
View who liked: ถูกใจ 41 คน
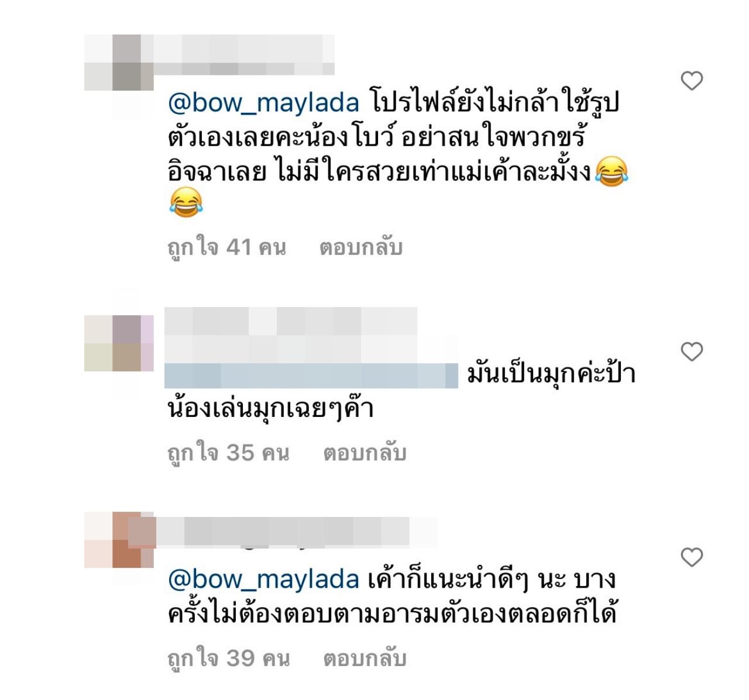click(x=226, y=248)
